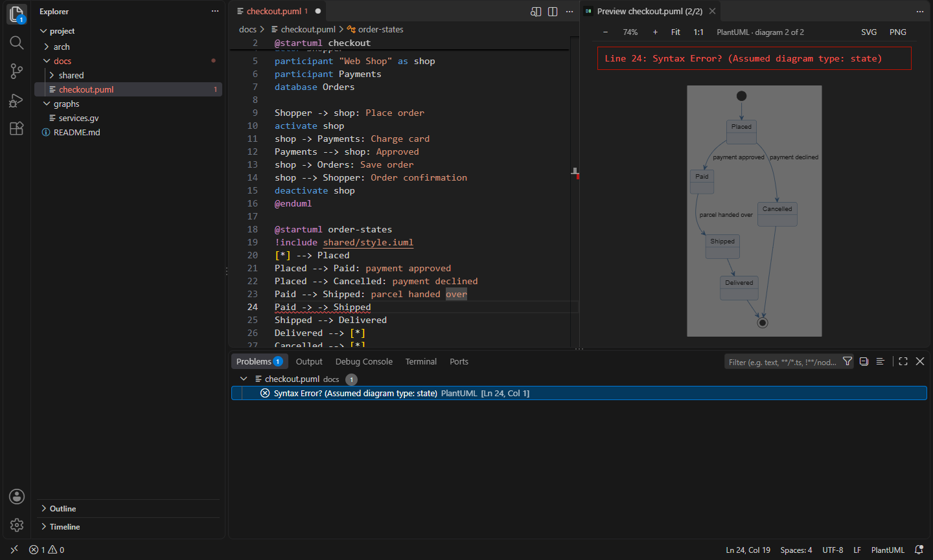Collapse the docs folder
Screen dimensions: 933x560
[x=47, y=61]
